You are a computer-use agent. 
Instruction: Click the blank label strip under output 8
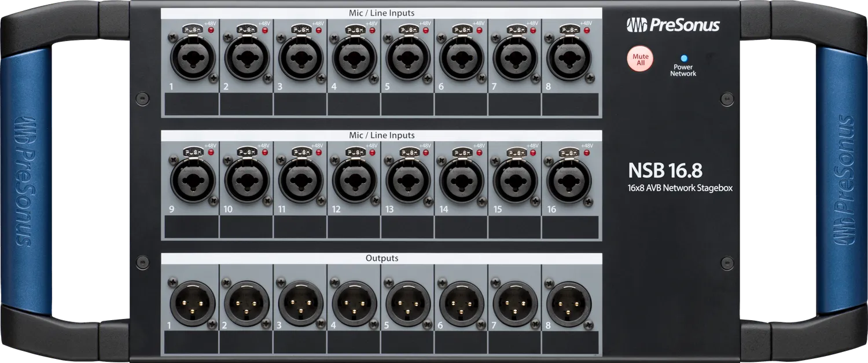[x=570, y=343]
